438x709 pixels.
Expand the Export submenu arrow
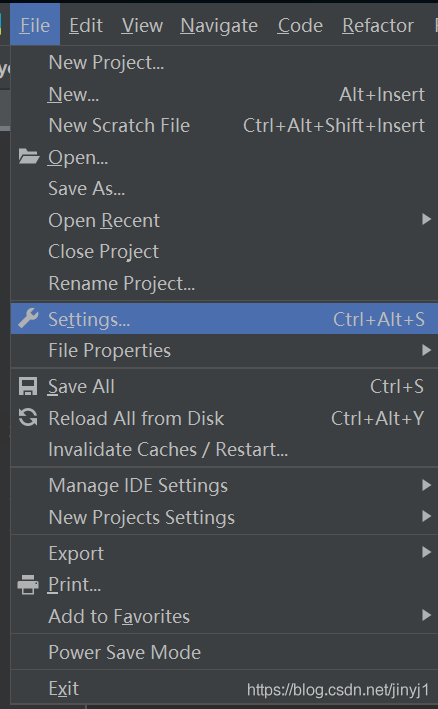pos(426,553)
